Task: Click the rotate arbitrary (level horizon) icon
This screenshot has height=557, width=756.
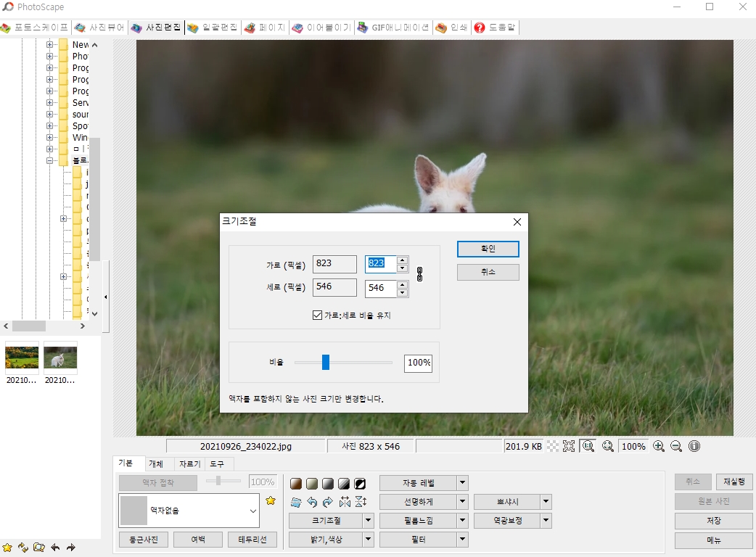Action: point(296,502)
